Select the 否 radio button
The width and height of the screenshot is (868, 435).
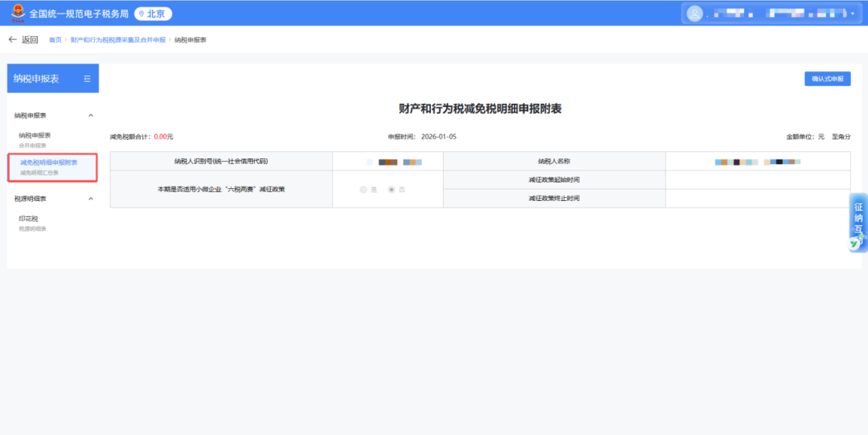click(391, 190)
